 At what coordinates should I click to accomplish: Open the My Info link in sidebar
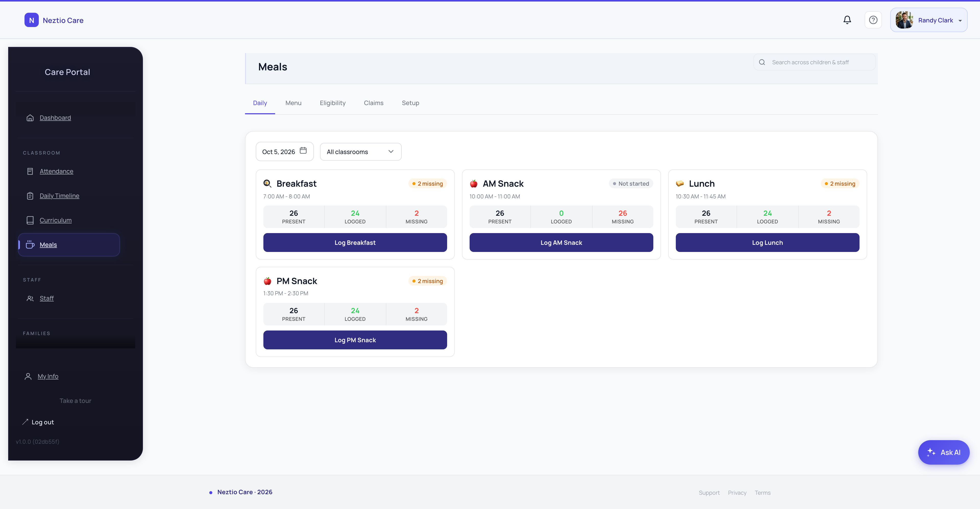(x=47, y=376)
